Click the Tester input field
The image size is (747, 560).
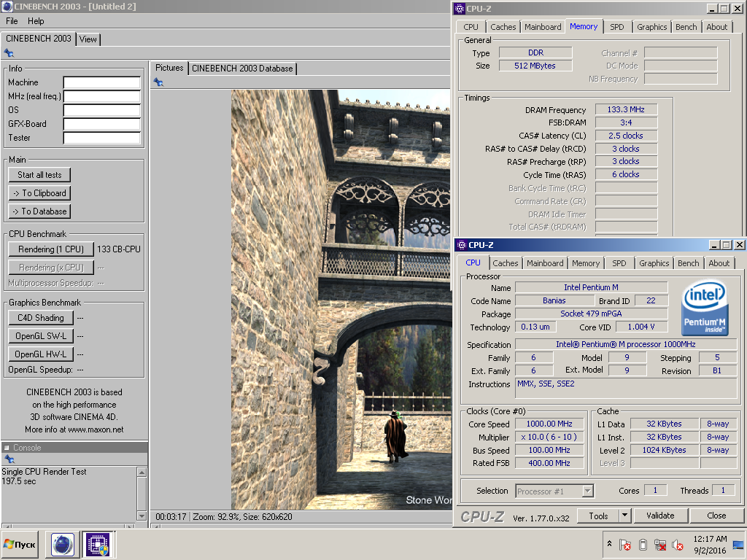[x=102, y=138]
